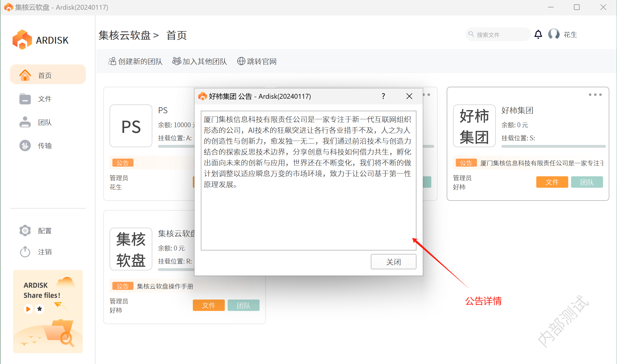The width and height of the screenshot is (617, 364).
Task: Click the notification bell icon
Action: [538, 35]
